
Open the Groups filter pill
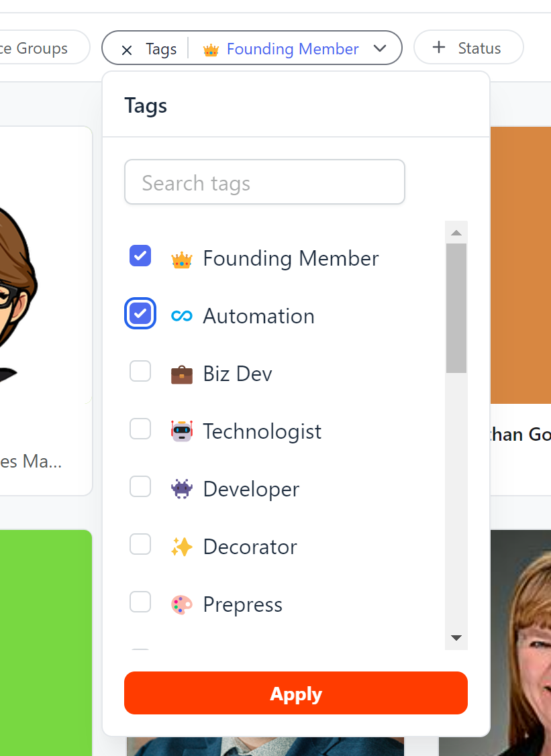[42, 48]
